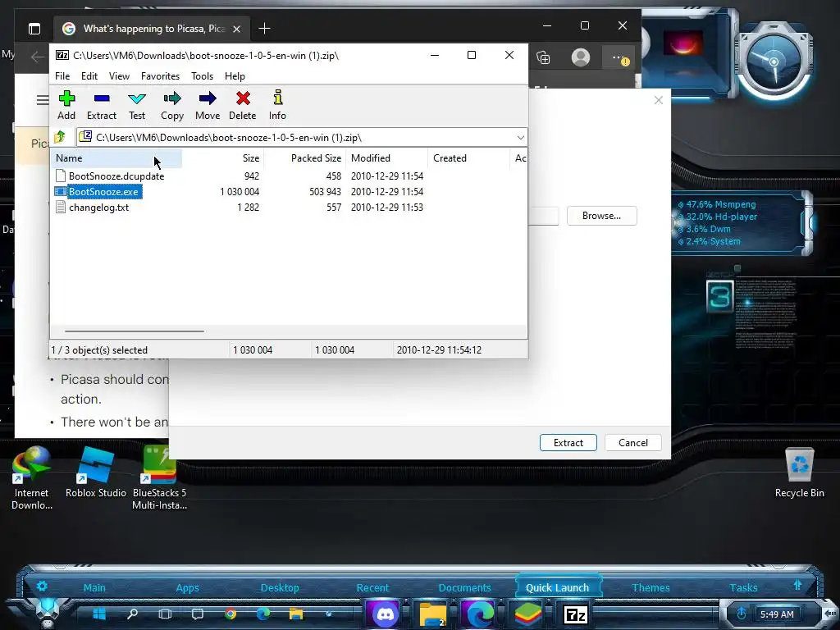Open File Explorer icon in dock
The width and height of the screenshot is (840, 630).
(431, 614)
